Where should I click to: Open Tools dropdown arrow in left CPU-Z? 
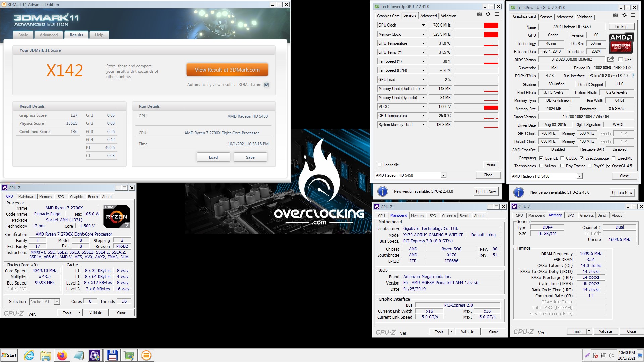point(79,313)
